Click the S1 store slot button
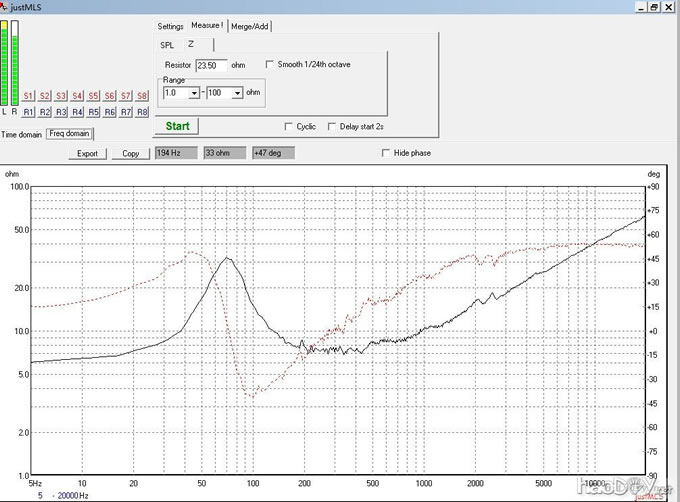Screen dimensions: 680x502 [29, 96]
